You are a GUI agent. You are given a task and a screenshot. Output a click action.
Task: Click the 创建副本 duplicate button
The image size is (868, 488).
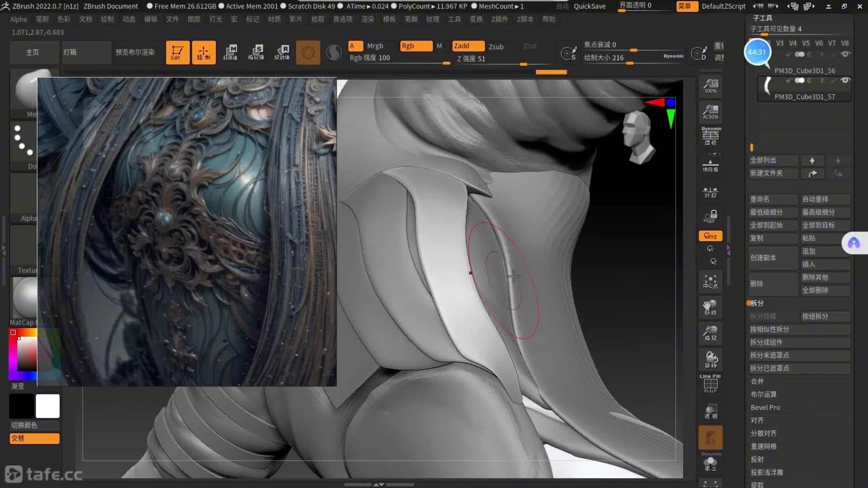773,258
